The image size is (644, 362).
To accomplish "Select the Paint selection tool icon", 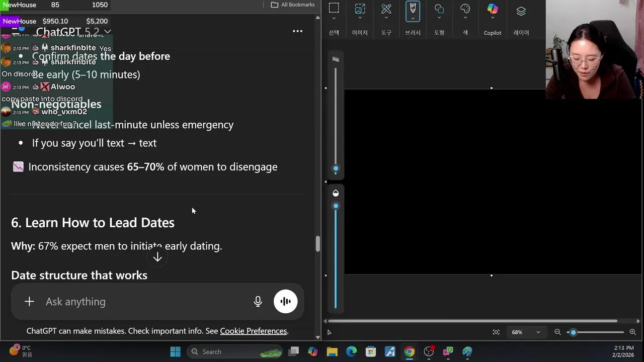I will click(334, 8).
